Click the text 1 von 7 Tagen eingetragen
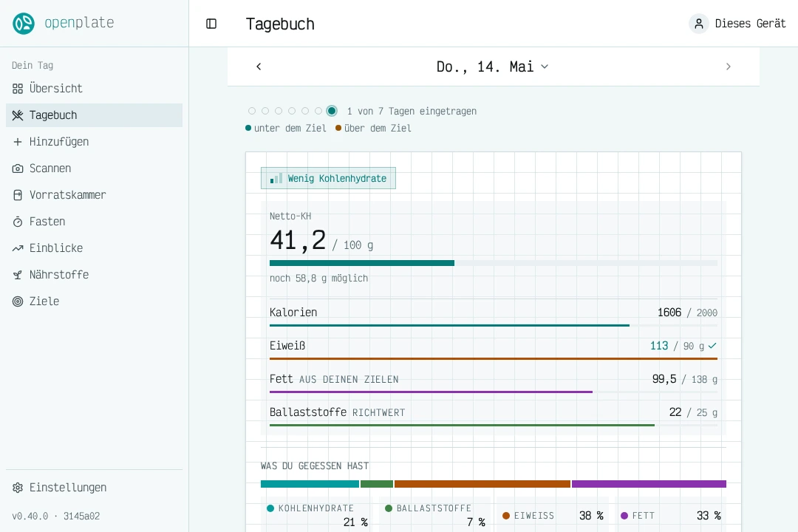798x532 pixels. click(x=412, y=111)
